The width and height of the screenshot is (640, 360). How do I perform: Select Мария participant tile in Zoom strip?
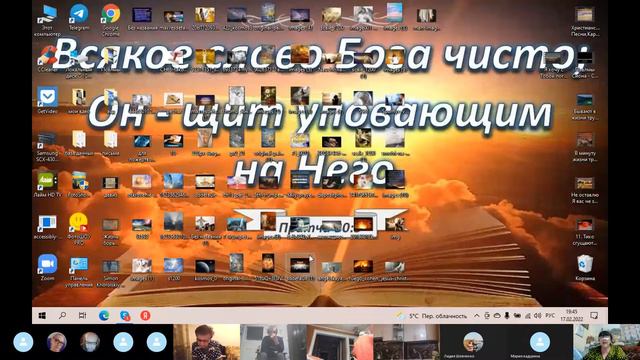(540, 342)
